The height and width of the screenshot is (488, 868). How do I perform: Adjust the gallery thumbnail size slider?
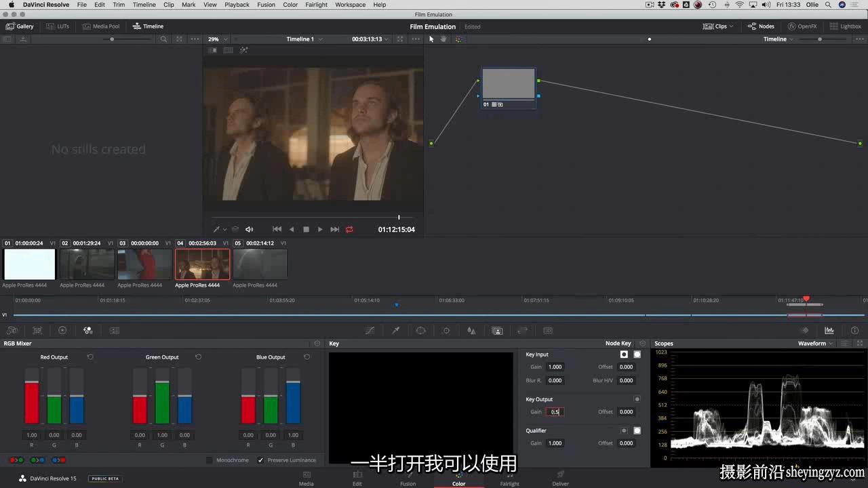(112, 39)
